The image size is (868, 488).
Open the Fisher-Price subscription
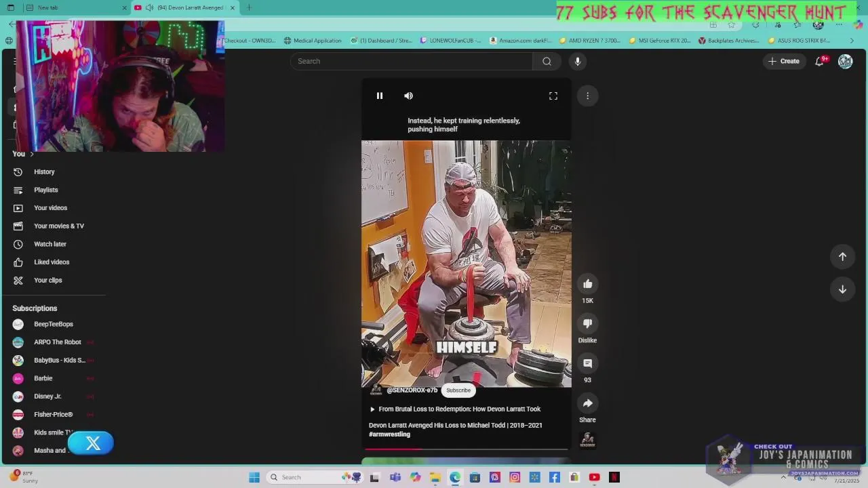54,414
